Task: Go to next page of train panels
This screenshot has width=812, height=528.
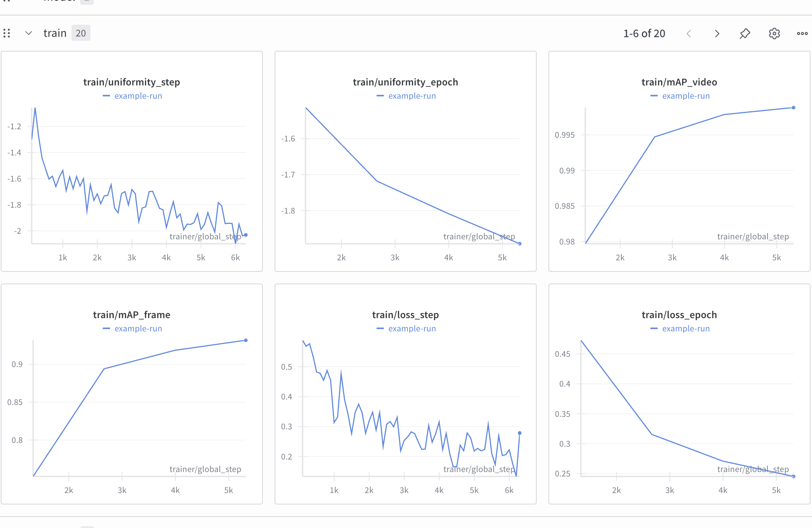Action: click(717, 34)
